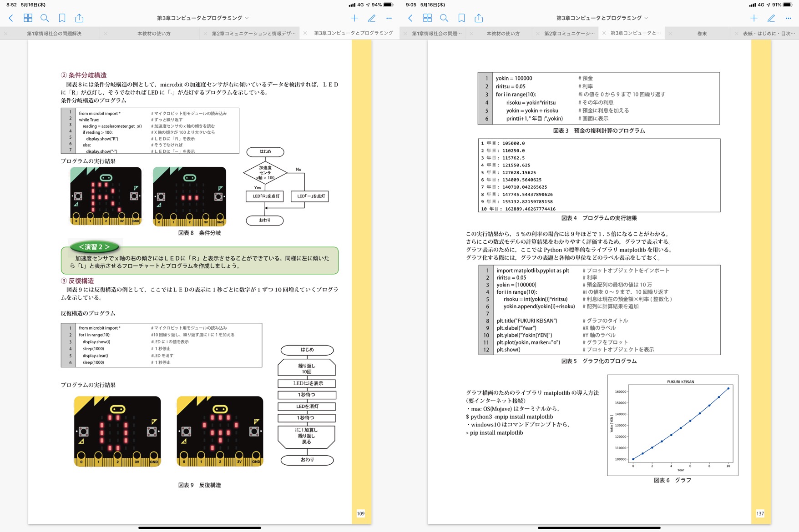Tap the ②条件分岐構造 heading
Viewport: 799px width, 532px height.
tap(84, 75)
